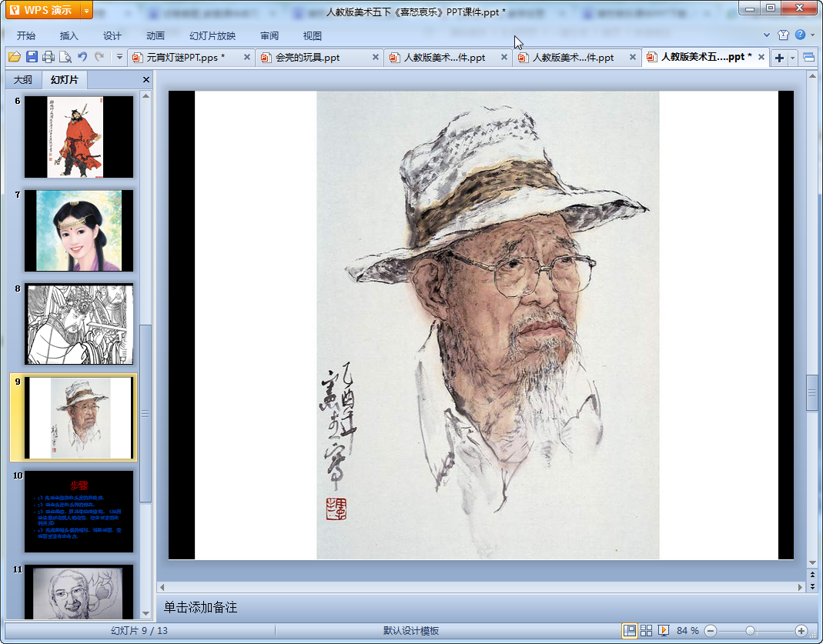
Task: Expand the quick access toolbar customize arrow
Action: [119, 57]
